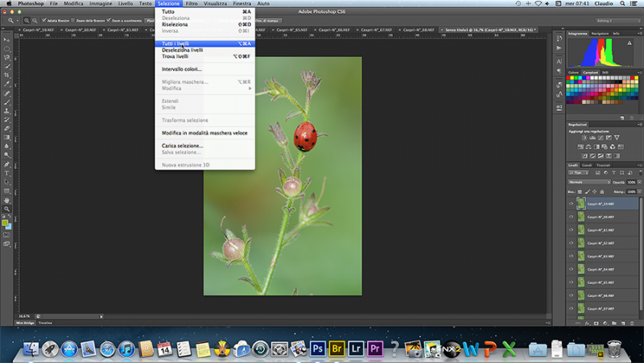Open the Normale blending mode dropdown
This screenshot has width=644, height=363.
point(589,182)
